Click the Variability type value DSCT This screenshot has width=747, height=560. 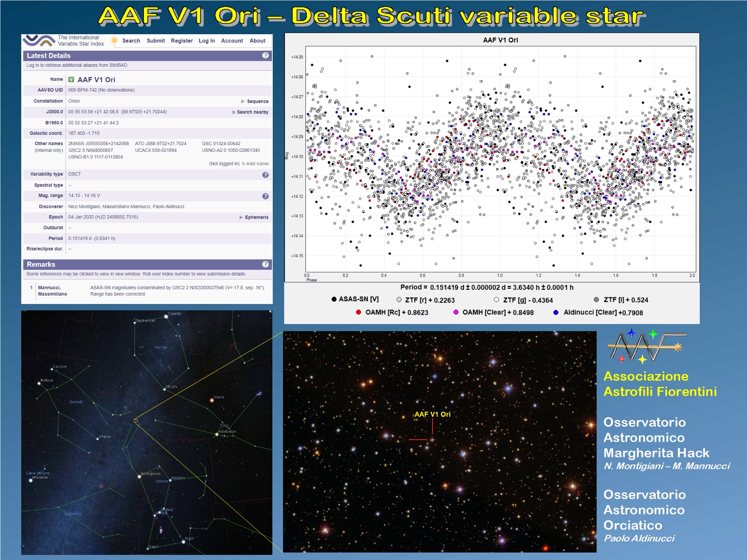74,174
